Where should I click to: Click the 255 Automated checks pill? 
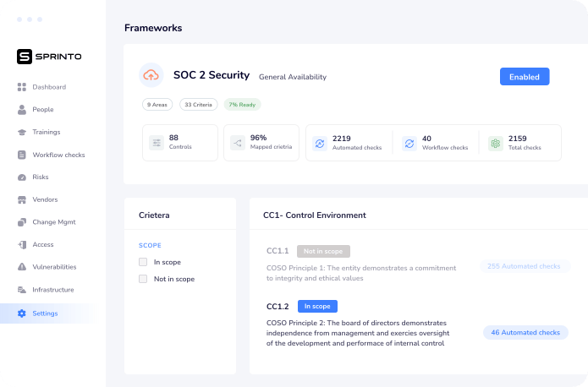coord(525,266)
